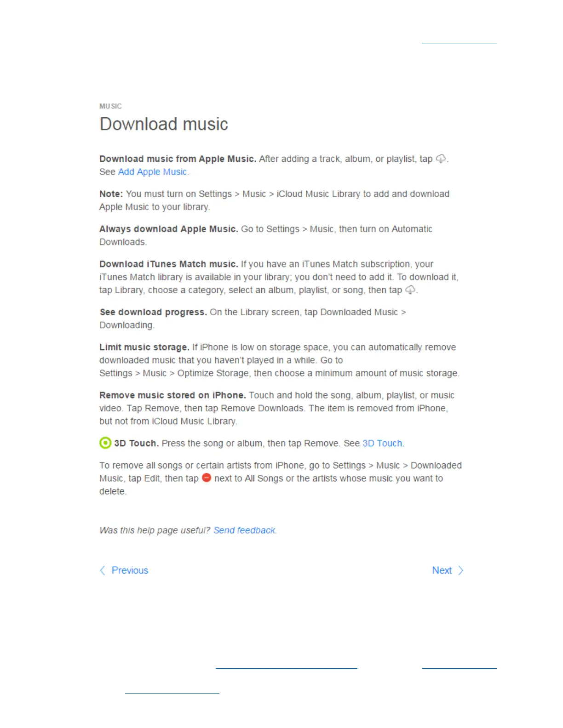Click the bold See download progress text
563x728 pixels.
point(153,312)
